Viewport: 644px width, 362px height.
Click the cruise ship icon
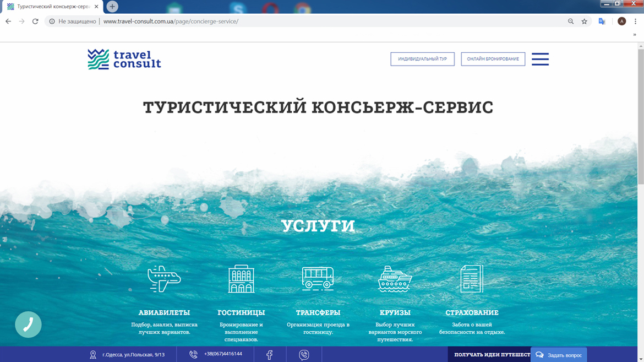point(395,278)
